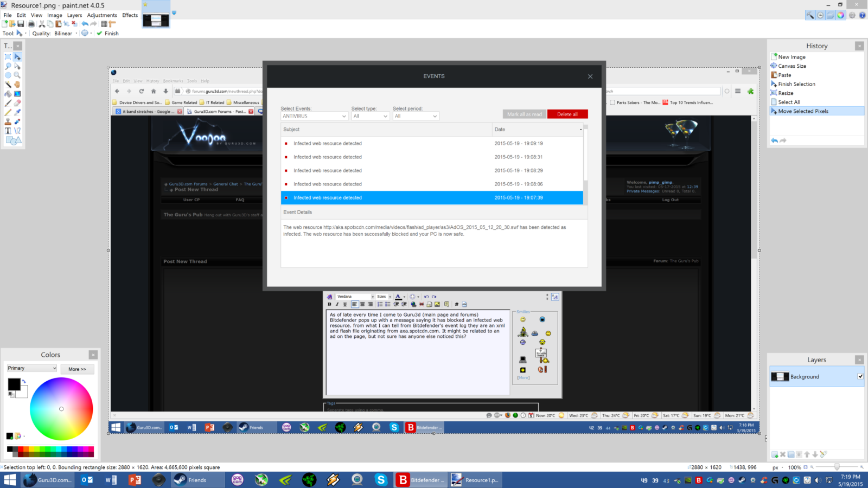Open the Effects menu

130,15
